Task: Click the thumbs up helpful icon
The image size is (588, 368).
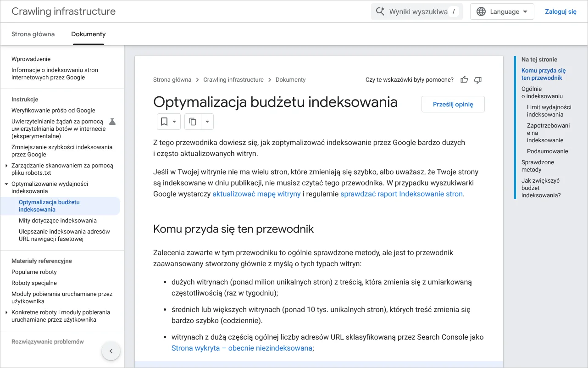Action: [x=464, y=80]
